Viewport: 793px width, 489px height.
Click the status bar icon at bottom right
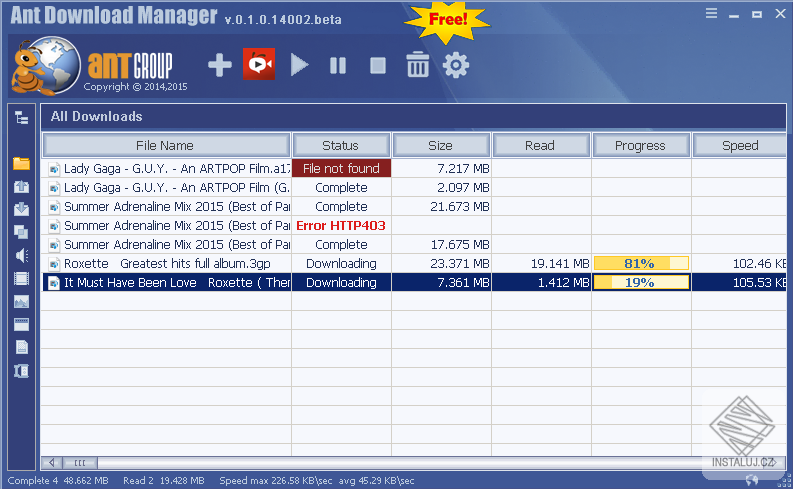click(x=752, y=480)
